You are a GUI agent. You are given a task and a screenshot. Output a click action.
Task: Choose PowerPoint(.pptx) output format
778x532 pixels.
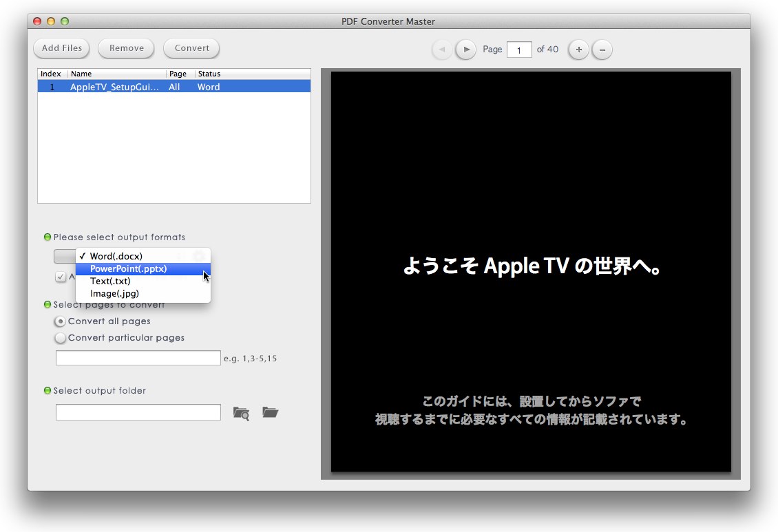(143, 268)
